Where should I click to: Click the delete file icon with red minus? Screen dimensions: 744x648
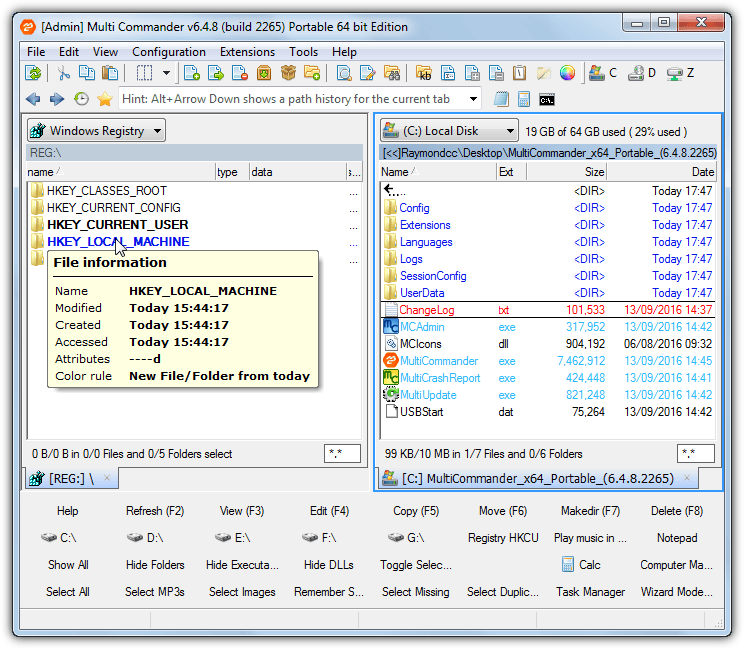(x=240, y=74)
